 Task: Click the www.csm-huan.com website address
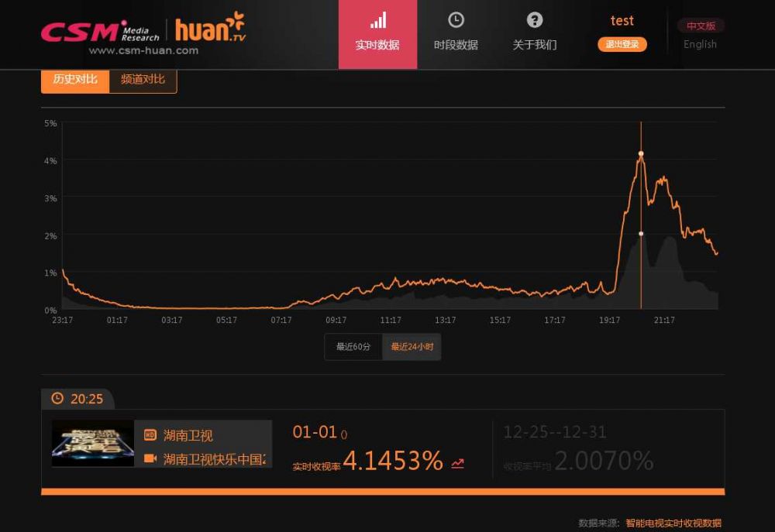click(x=143, y=51)
